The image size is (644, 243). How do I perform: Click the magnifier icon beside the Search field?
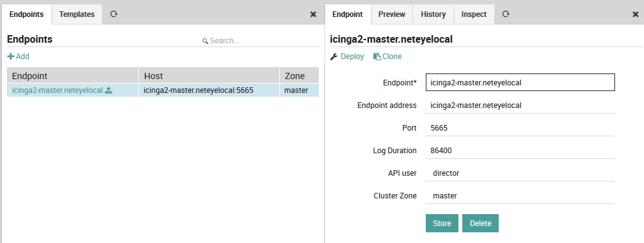pos(205,41)
